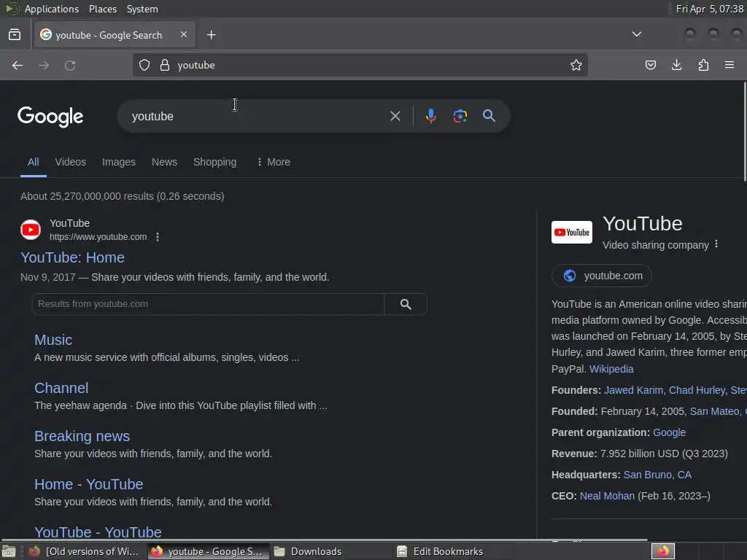The image size is (747, 560).
Task: Open the Music sitelink
Action: coord(53,340)
